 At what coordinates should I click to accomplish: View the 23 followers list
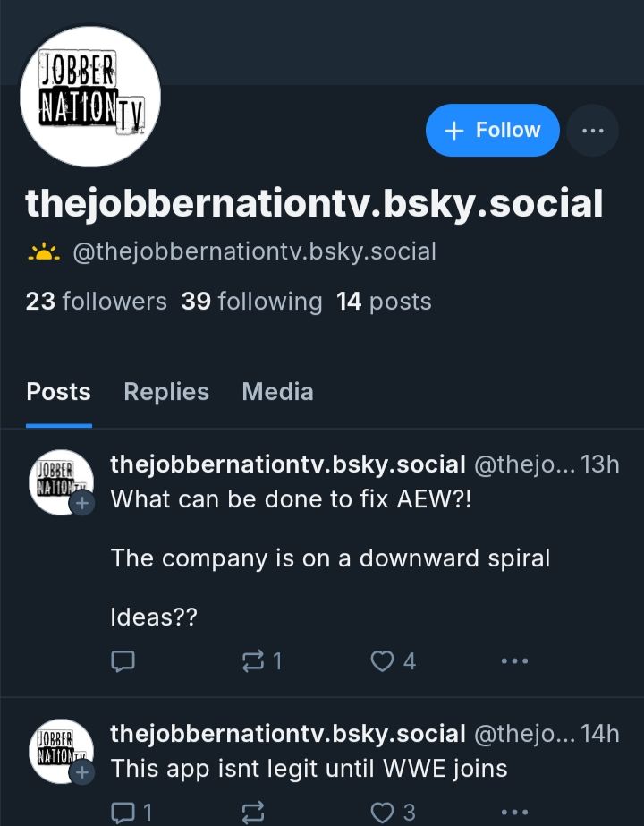97,302
